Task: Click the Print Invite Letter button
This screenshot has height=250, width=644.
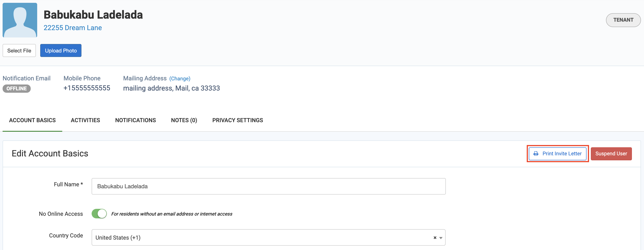Action: pyautogui.click(x=558, y=154)
